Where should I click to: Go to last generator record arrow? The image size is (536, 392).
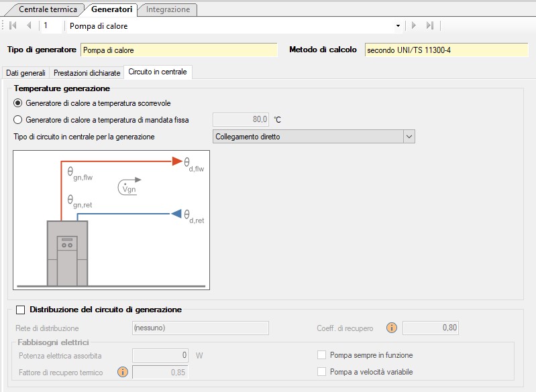(x=430, y=25)
